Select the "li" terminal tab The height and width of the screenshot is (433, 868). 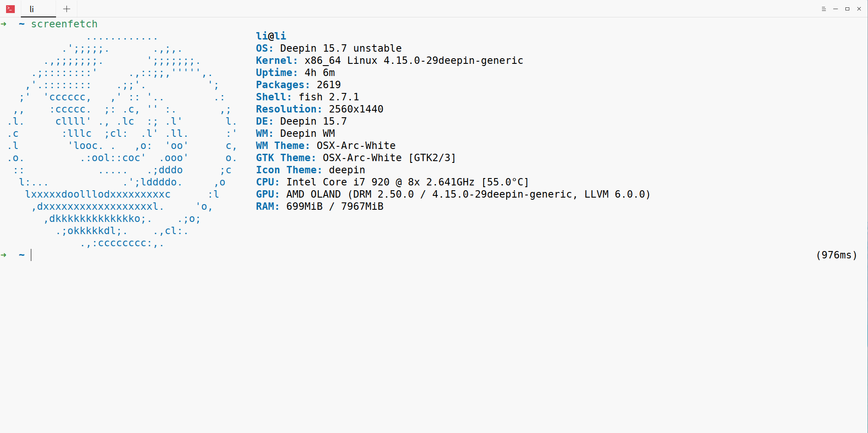(x=38, y=9)
